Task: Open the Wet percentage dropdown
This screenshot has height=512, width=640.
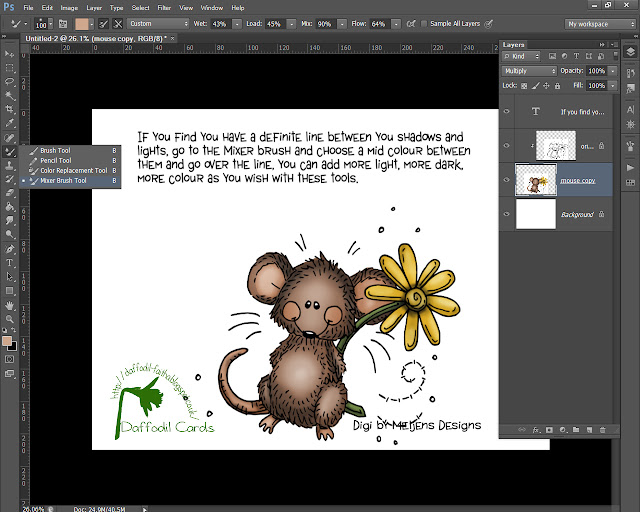Action: [237, 24]
